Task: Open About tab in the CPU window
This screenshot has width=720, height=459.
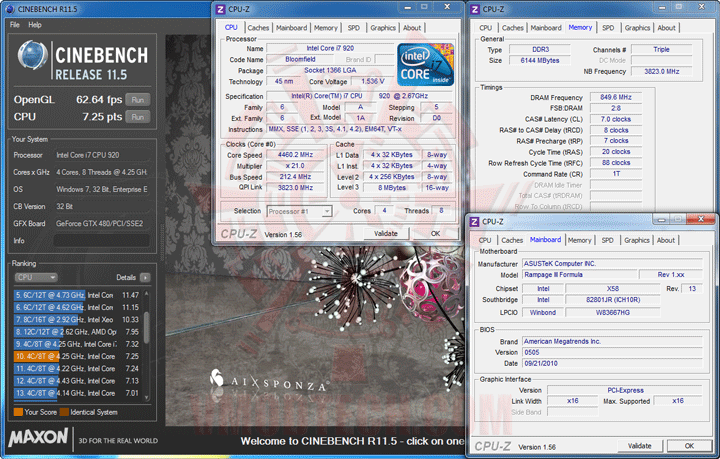Action: [x=412, y=28]
